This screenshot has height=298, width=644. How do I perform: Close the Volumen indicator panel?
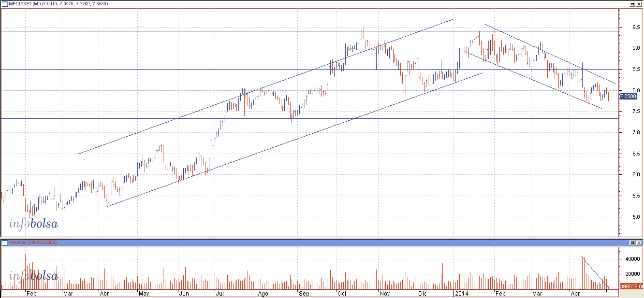[639, 242]
